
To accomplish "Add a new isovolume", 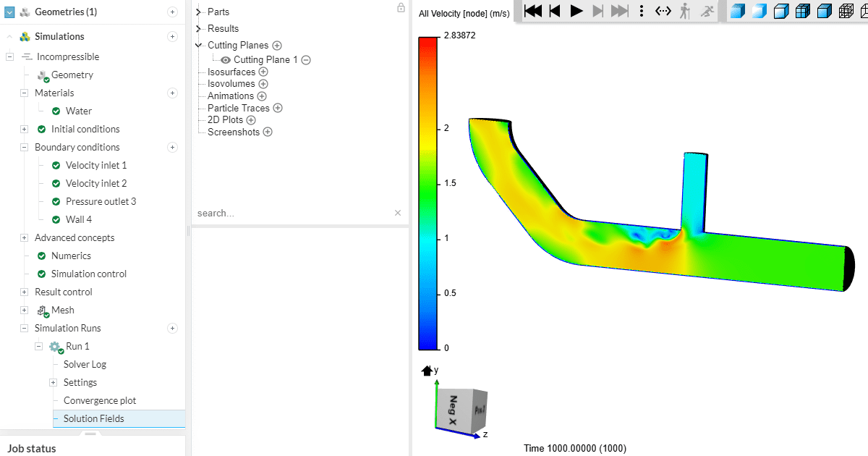I will coord(263,84).
